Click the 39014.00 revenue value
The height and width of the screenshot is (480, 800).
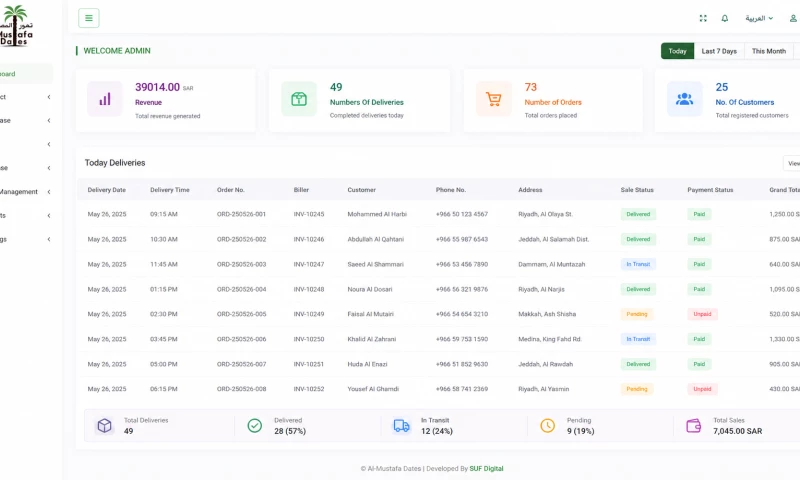point(157,87)
